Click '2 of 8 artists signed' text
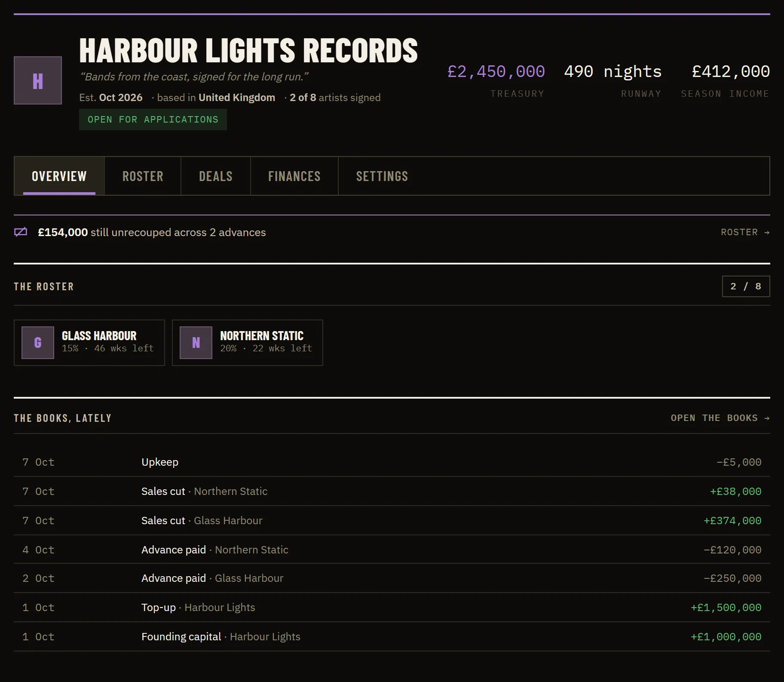 point(335,98)
